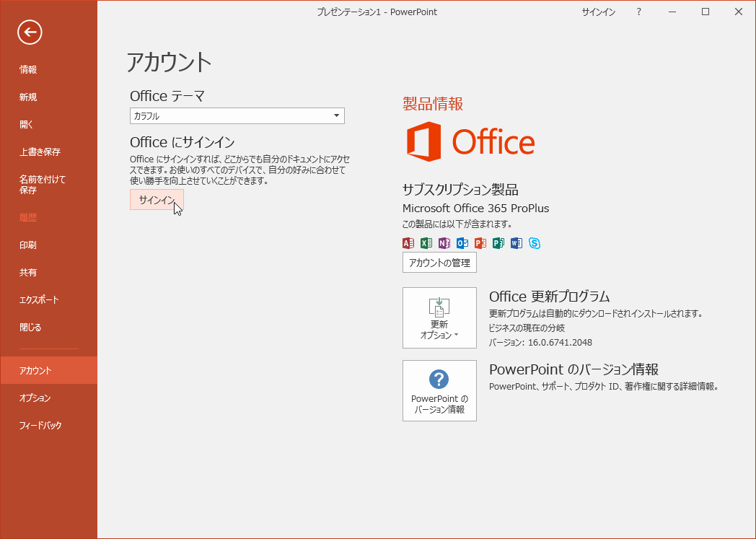756x539 pixels.
Task: Choose 上書き保存 in the sidebar
Action: point(49,152)
